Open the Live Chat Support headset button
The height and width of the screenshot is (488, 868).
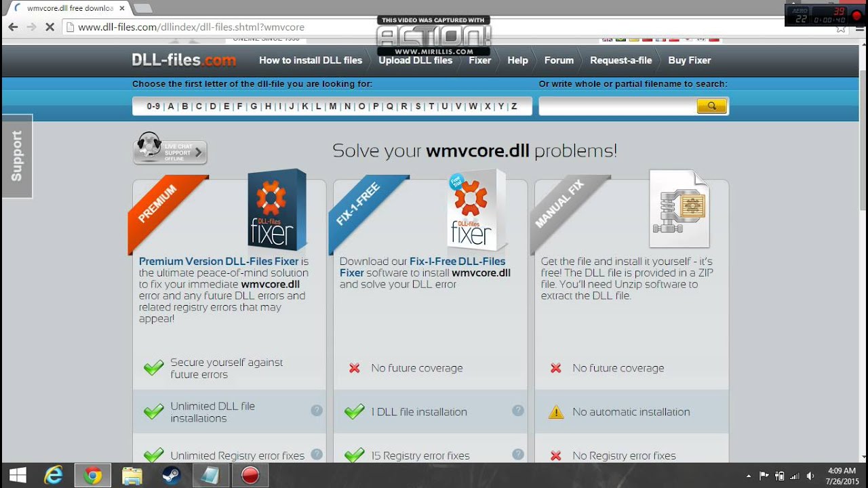(x=170, y=149)
